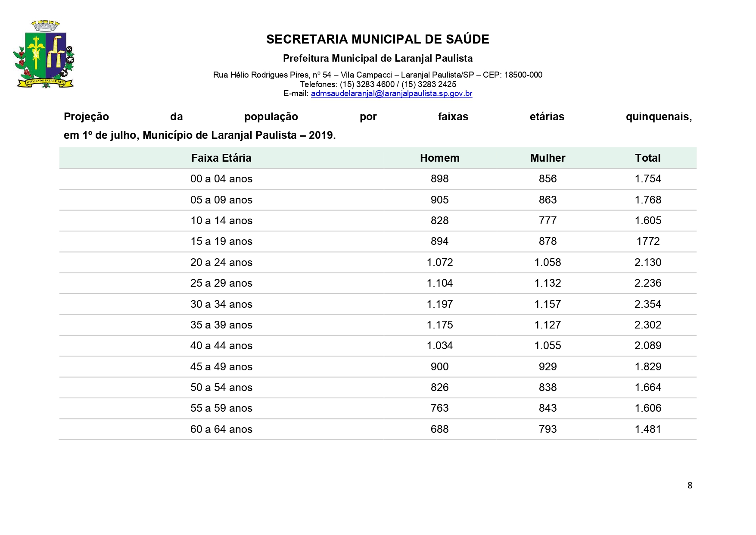Click the '05 a 09 anos' row label
The width and height of the screenshot is (756, 535).
221,200
